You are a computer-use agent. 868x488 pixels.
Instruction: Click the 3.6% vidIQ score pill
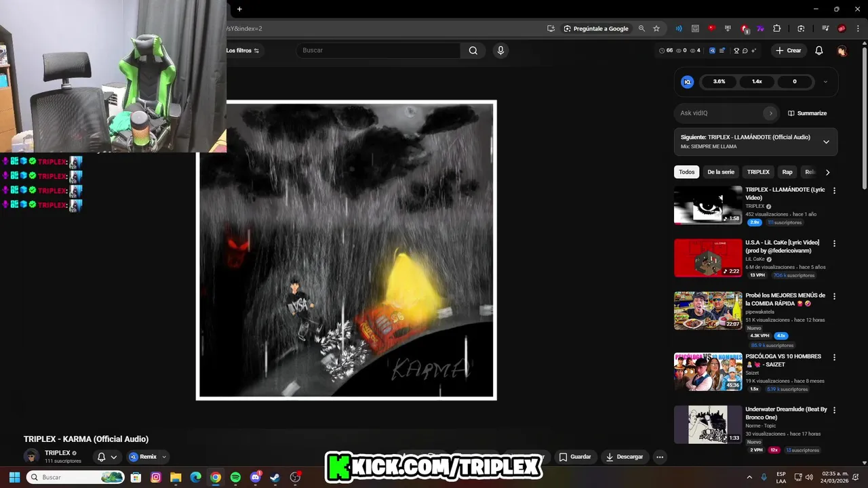(719, 81)
